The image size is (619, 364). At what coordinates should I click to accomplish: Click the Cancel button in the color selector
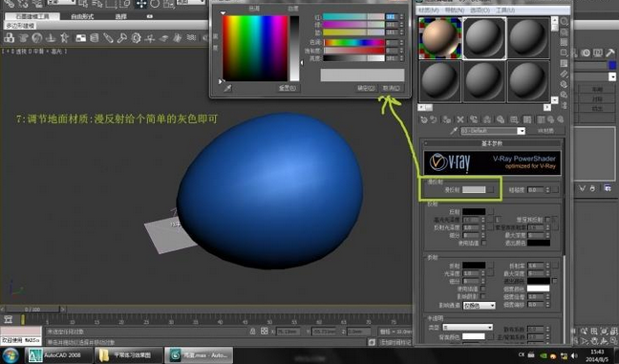[392, 88]
